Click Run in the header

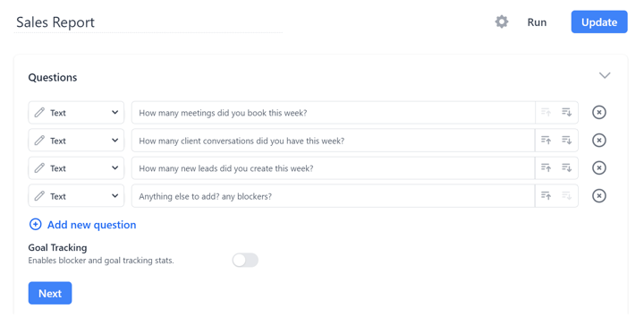point(537,22)
